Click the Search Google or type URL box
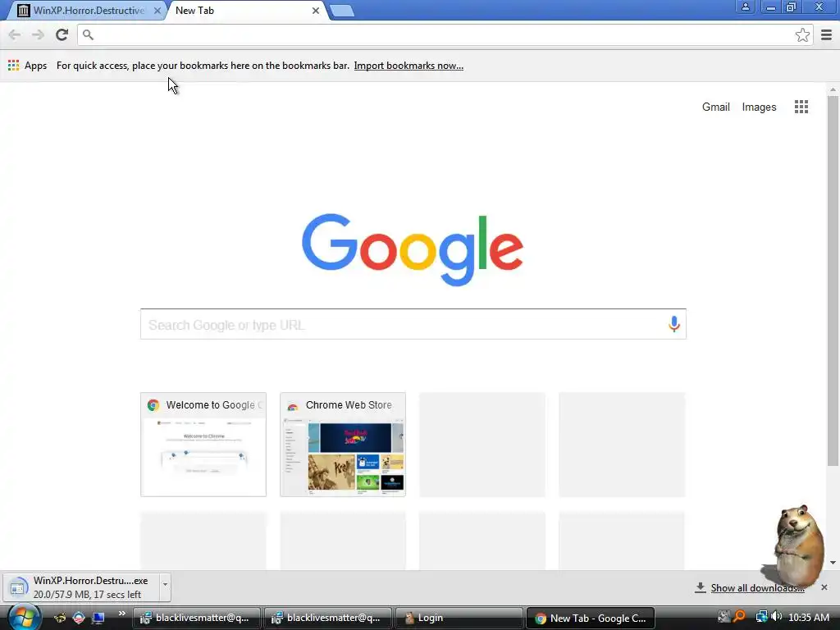Screen dimensions: 840x630 pos(413,324)
